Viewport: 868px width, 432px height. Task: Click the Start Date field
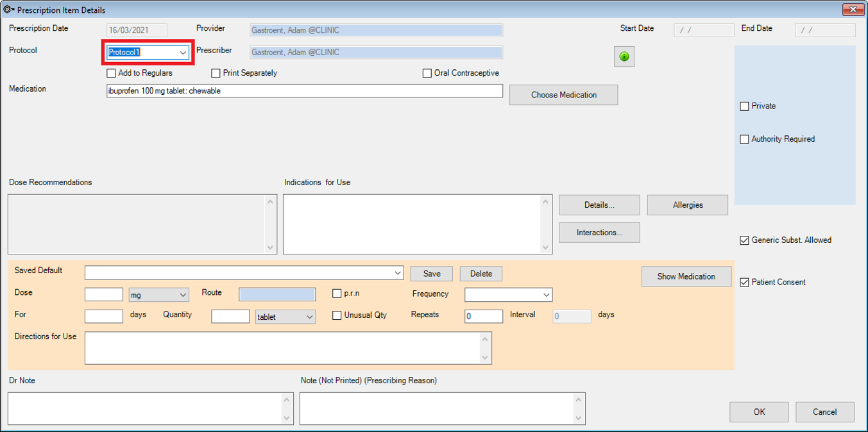(704, 30)
